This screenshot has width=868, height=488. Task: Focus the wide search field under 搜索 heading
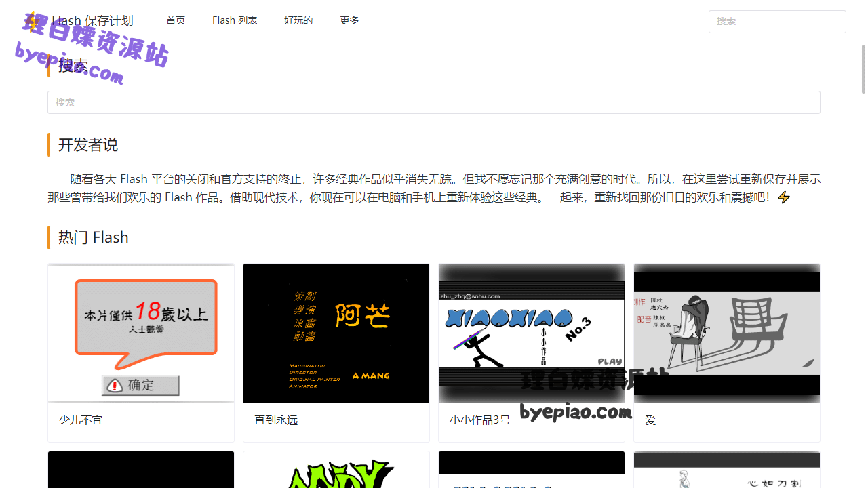[434, 102]
